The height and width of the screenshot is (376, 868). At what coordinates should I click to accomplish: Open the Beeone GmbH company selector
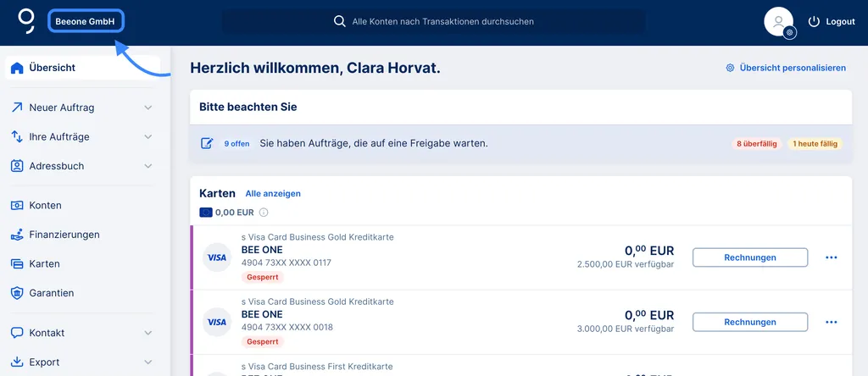86,21
